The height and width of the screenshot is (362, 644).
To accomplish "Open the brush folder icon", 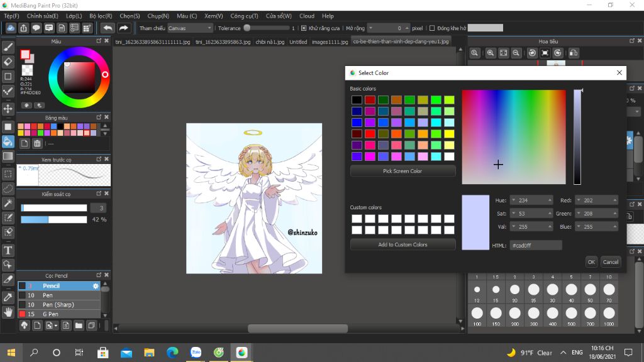I will click(x=79, y=326).
